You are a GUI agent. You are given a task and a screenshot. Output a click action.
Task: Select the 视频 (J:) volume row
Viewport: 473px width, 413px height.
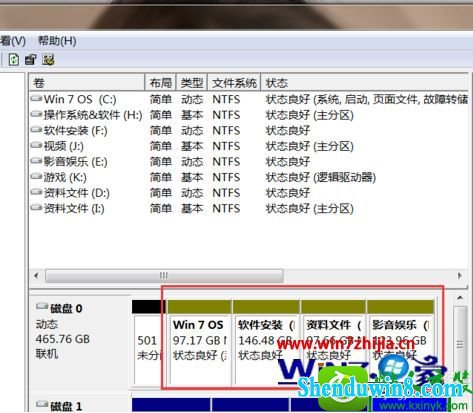(x=249, y=146)
